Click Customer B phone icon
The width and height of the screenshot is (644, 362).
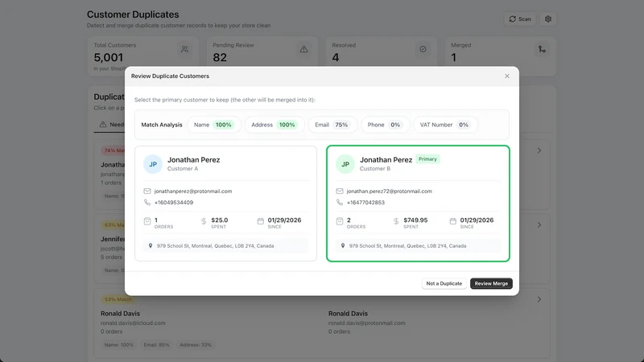[339, 203]
